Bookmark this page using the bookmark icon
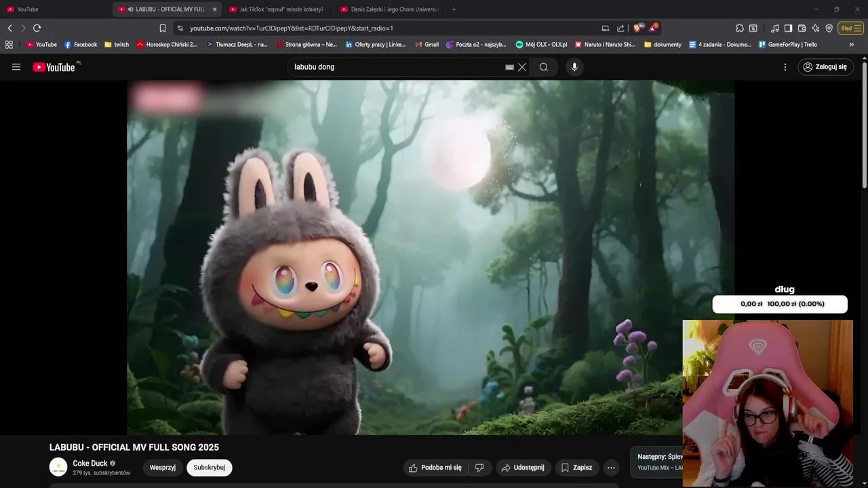This screenshot has width=868, height=488. [163, 28]
